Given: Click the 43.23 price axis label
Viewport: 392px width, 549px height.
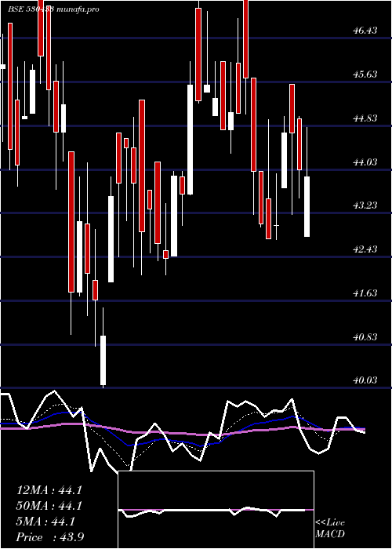Looking at the screenshot, I should 365,205.
